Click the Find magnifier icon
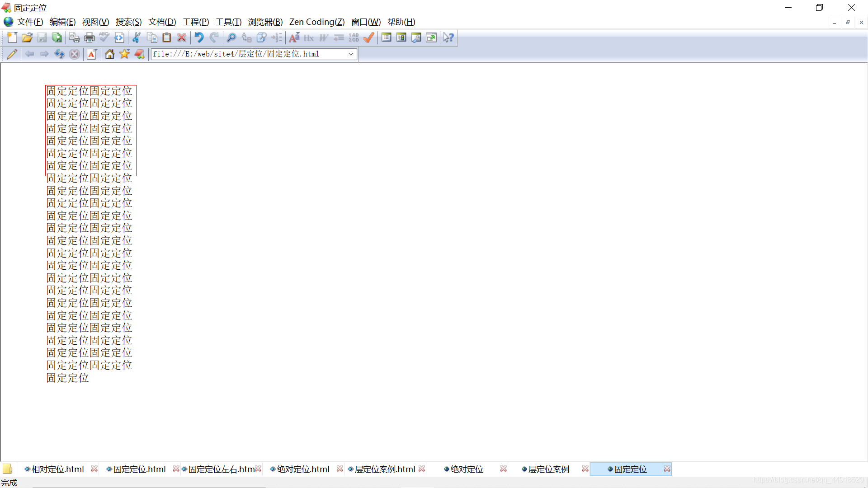The height and width of the screenshot is (488, 868). [231, 38]
